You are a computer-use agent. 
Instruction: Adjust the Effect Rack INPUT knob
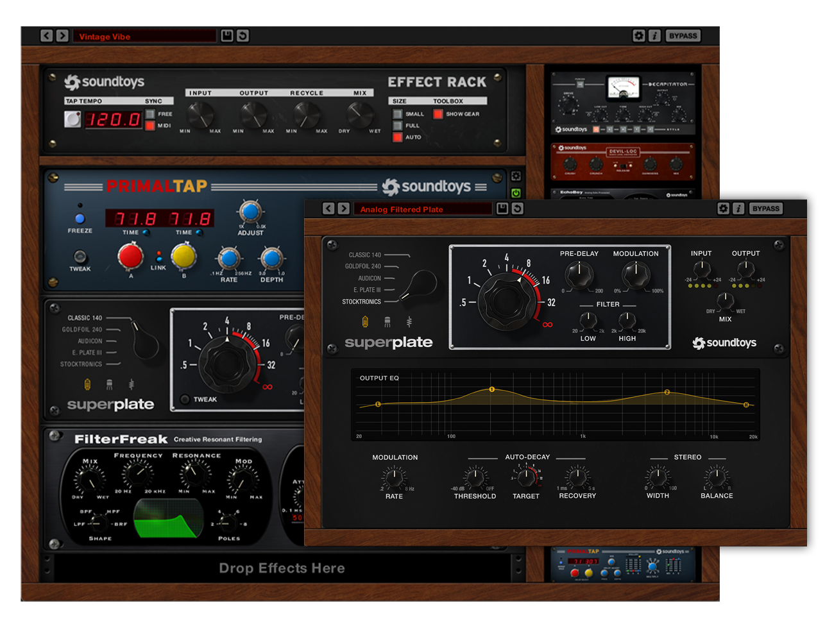pos(200,115)
